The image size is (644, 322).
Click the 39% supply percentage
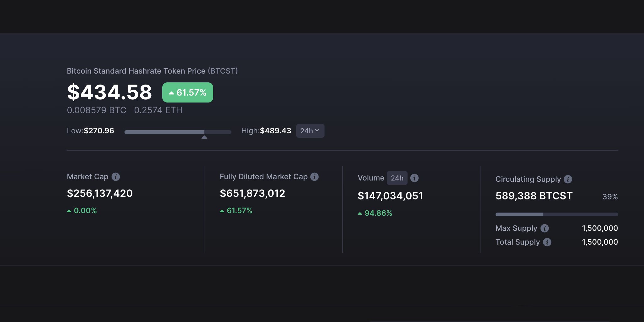point(610,197)
